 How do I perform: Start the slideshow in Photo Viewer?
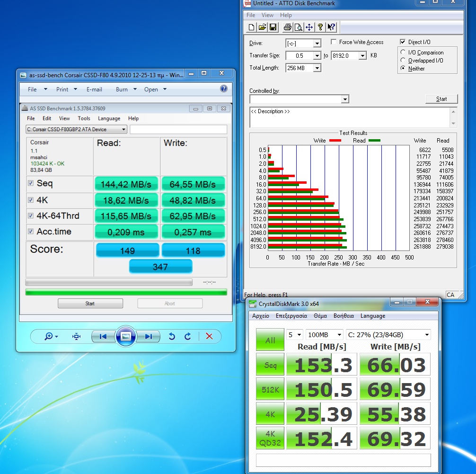(x=125, y=336)
